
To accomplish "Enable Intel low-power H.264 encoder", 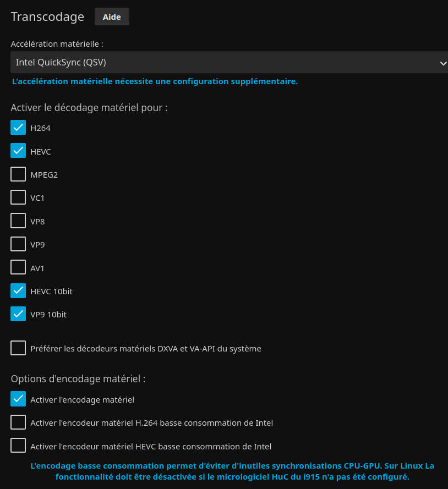I will pos(18,422).
